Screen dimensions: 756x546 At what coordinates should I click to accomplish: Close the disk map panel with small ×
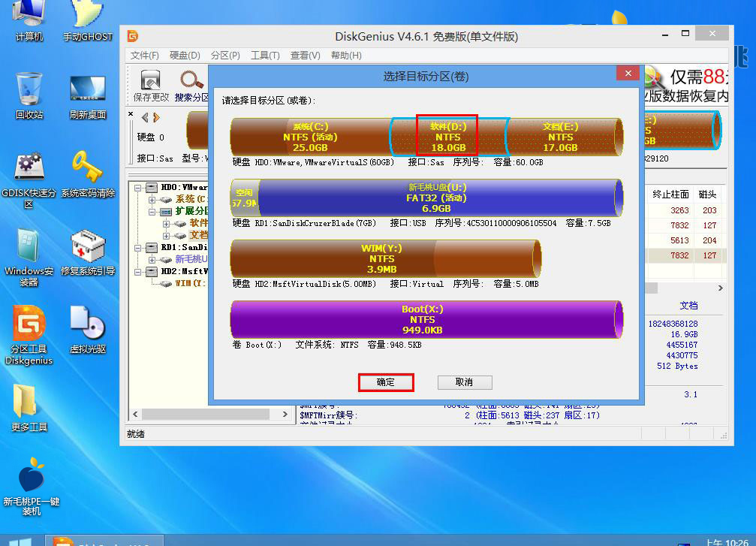131,114
